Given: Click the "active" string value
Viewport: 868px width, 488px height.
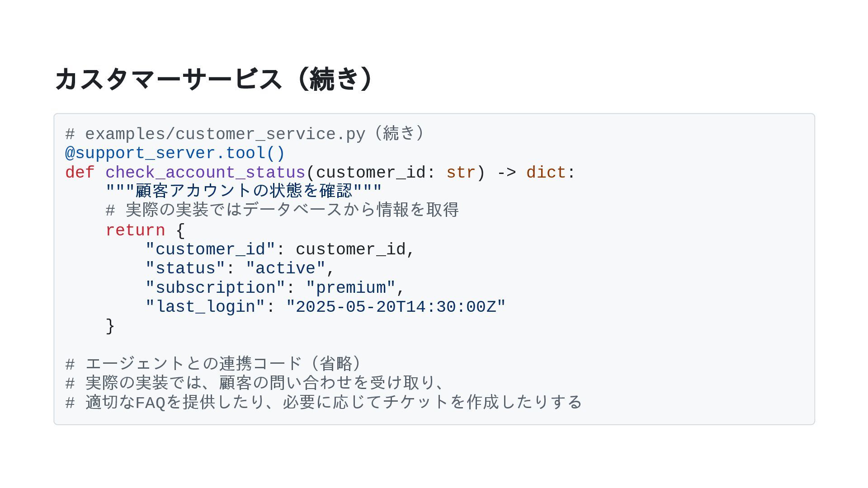Looking at the screenshot, I should [285, 268].
